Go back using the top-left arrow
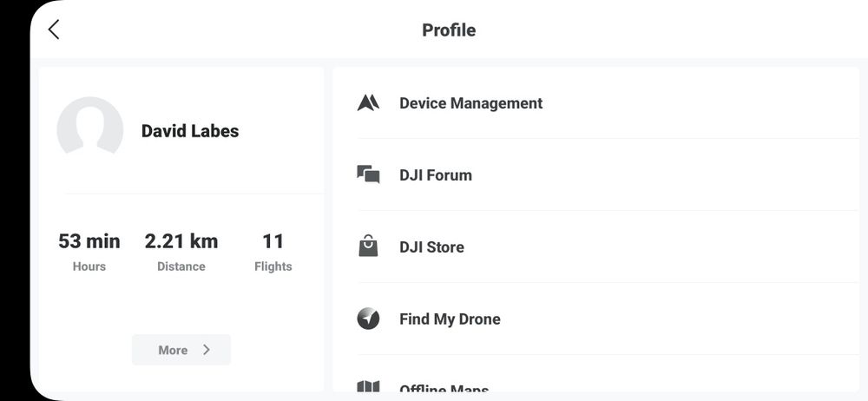Image resolution: width=868 pixels, height=401 pixels. [54, 30]
